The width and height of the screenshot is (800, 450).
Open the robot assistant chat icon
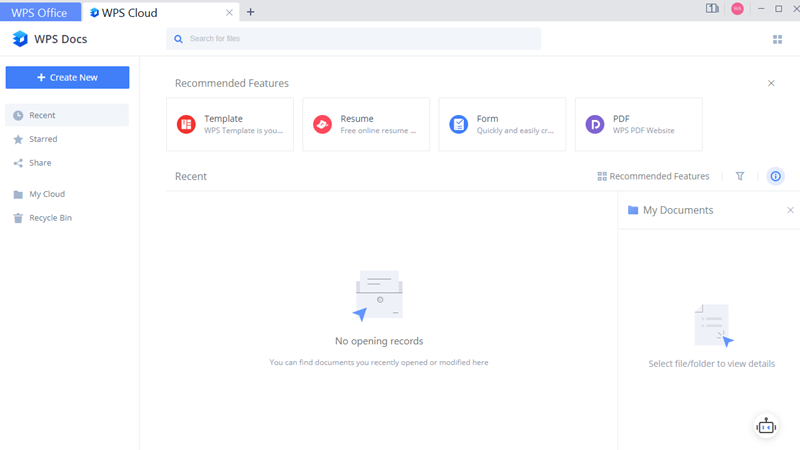click(x=766, y=426)
